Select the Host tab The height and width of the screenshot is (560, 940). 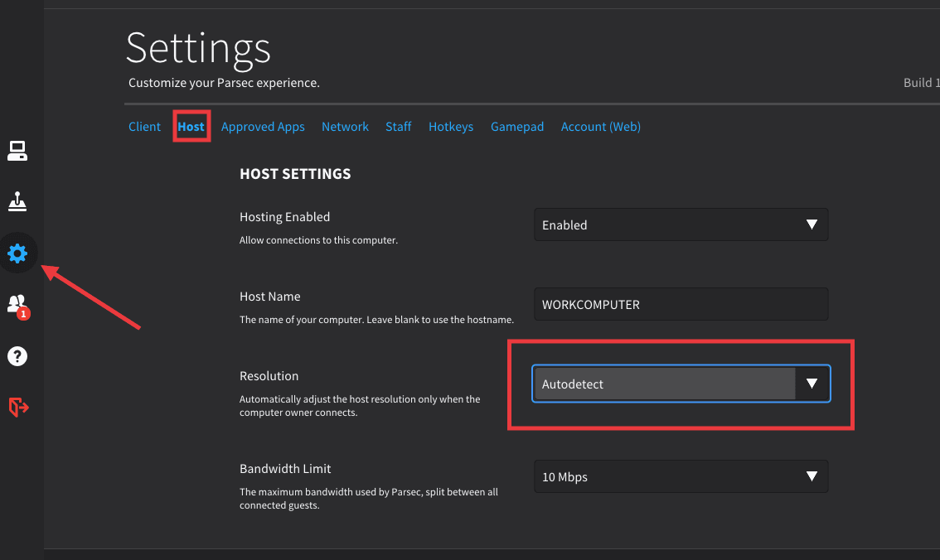click(x=191, y=127)
